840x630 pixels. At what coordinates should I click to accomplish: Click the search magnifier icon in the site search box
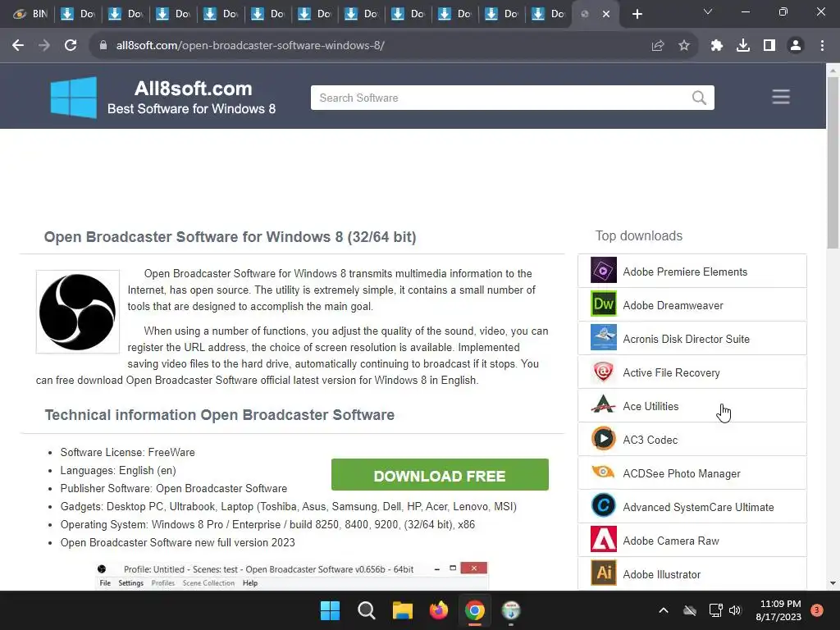coord(699,98)
